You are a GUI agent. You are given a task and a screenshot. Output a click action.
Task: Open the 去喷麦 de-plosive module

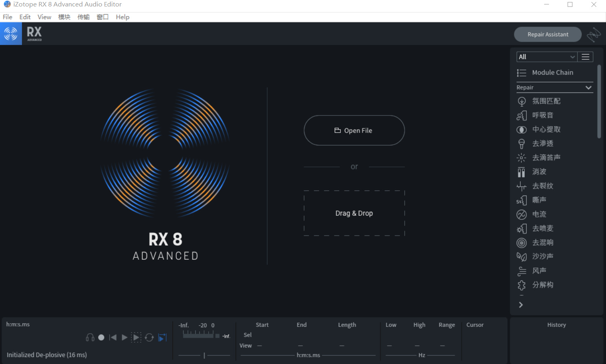click(535, 228)
